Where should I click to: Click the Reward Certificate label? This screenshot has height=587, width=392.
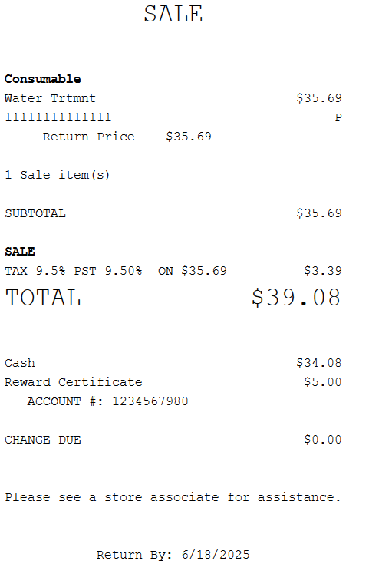coord(74,382)
